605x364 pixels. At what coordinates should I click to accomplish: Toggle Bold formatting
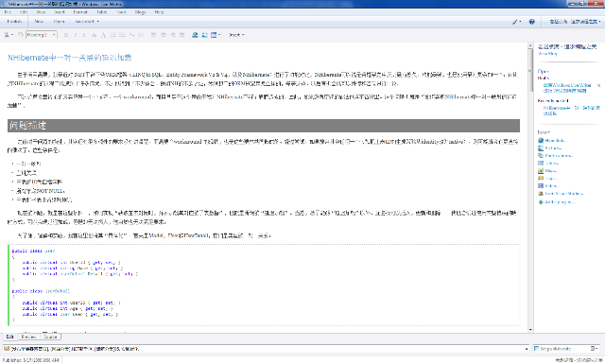(x=66, y=35)
